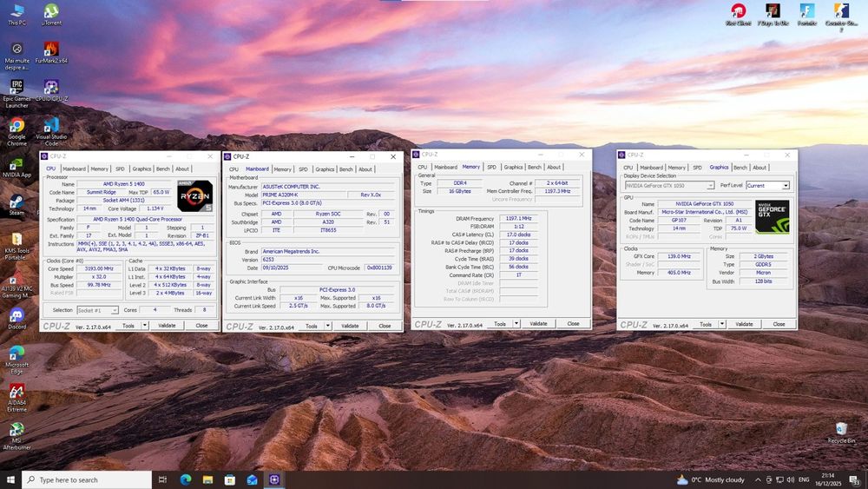Viewport: 868px width, 489px height.
Task: Click the taskbar search box
Action: click(87, 479)
